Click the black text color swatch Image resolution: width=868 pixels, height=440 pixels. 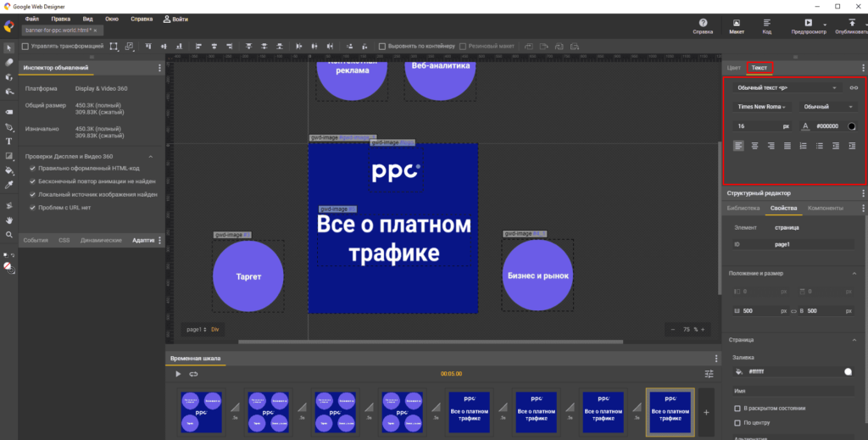click(851, 126)
